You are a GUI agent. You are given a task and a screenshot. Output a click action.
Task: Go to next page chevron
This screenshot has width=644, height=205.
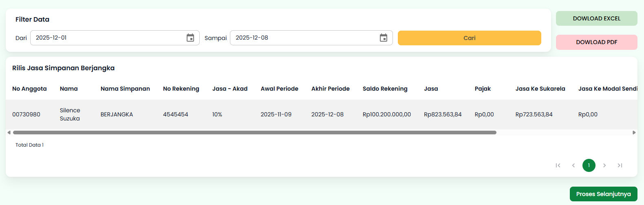click(x=604, y=165)
